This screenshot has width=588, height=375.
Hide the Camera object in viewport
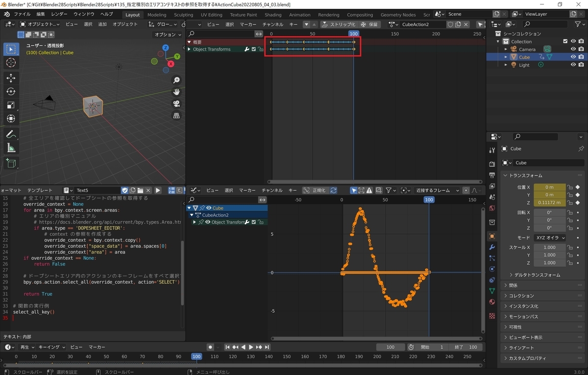click(x=573, y=49)
